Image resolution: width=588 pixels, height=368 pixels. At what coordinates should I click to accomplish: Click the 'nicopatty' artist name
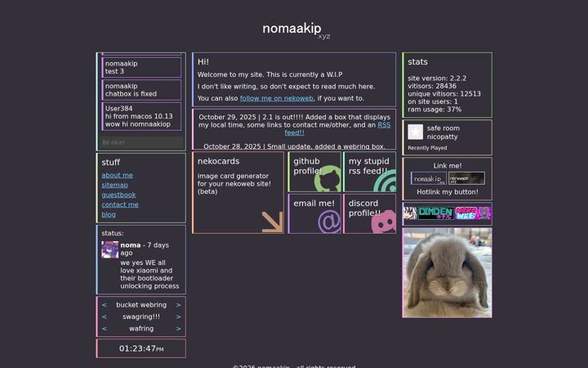click(442, 137)
